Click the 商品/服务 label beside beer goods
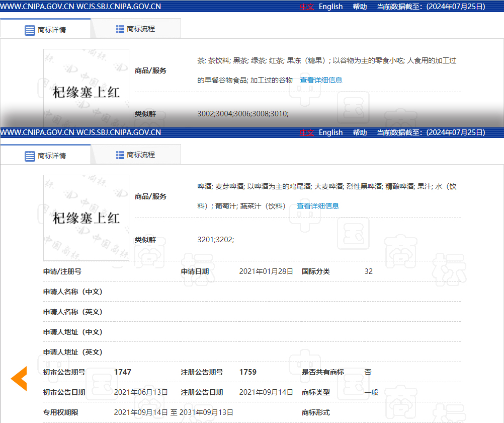 point(150,196)
